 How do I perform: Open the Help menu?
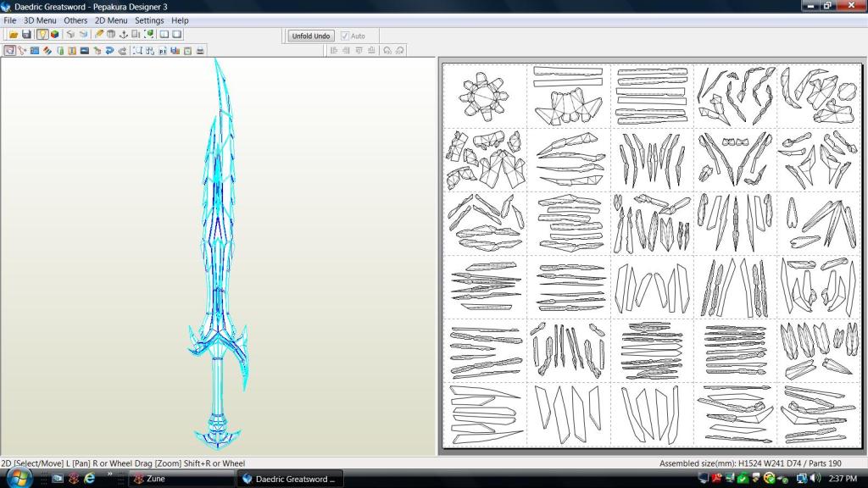180,20
